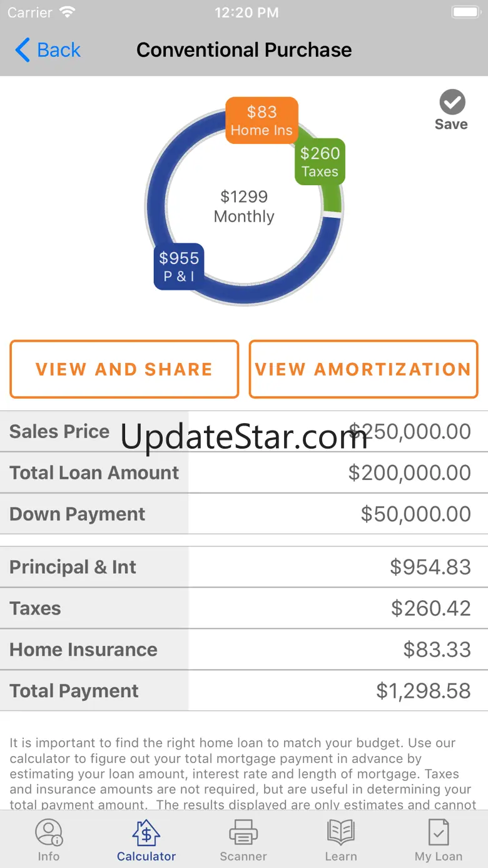The image size is (488, 868).
Task: Tap the green Taxes chart label
Action: coord(320,161)
